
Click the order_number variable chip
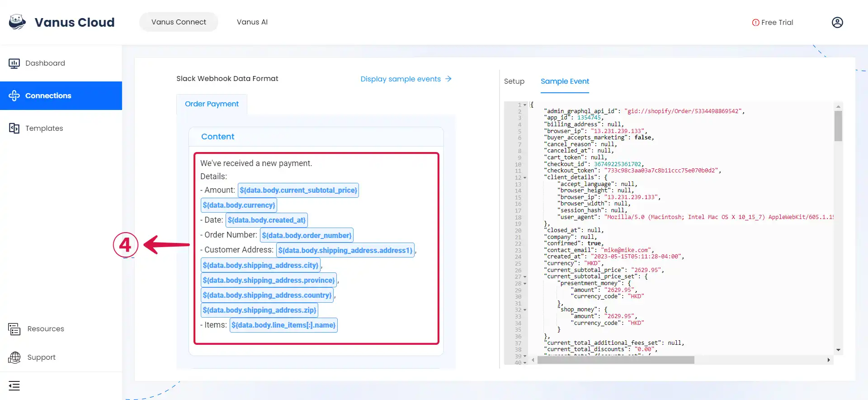click(307, 235)
